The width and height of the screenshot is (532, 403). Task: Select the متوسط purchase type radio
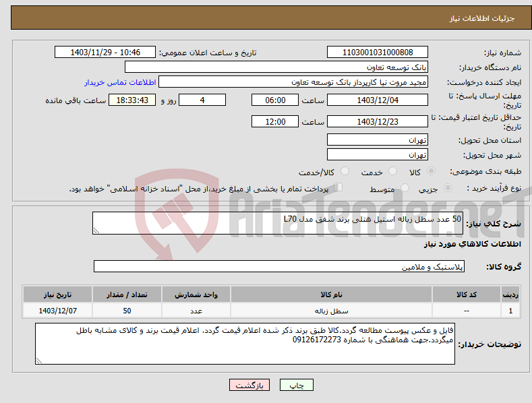405,188
